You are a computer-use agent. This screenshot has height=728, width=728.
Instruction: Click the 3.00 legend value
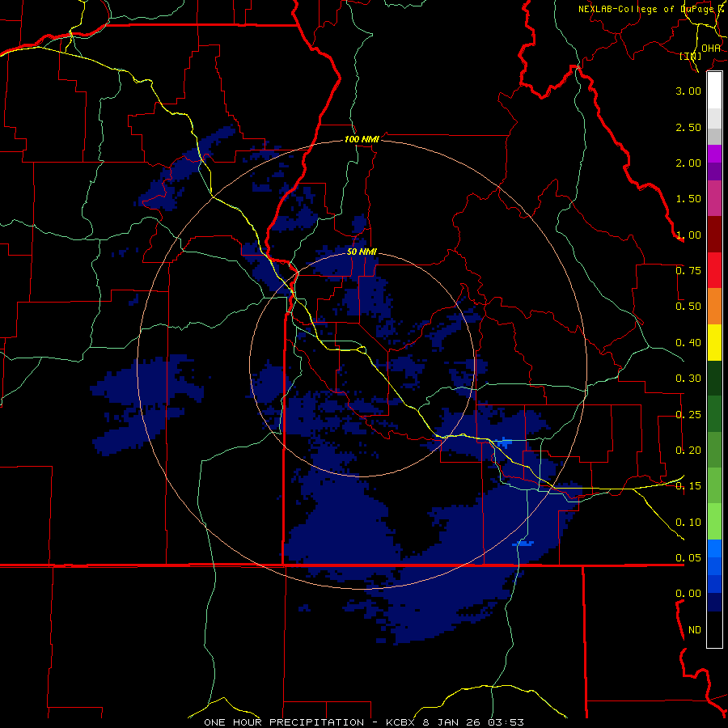tap(688, 91)
